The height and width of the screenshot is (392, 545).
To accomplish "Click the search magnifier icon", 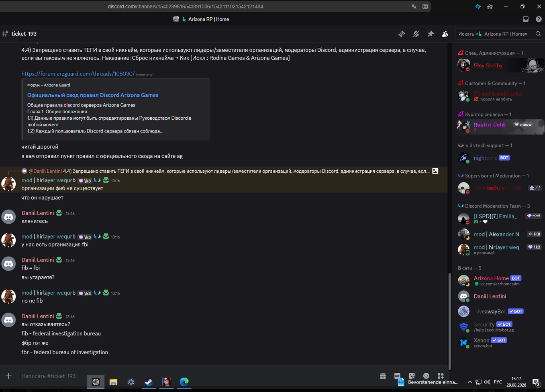I will [538, 34].
